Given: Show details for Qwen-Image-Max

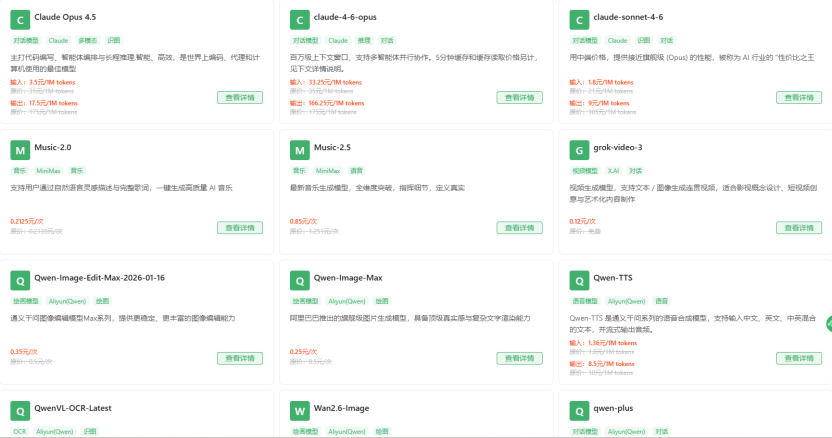Looking at the screenshot, I should pos(520,357).
